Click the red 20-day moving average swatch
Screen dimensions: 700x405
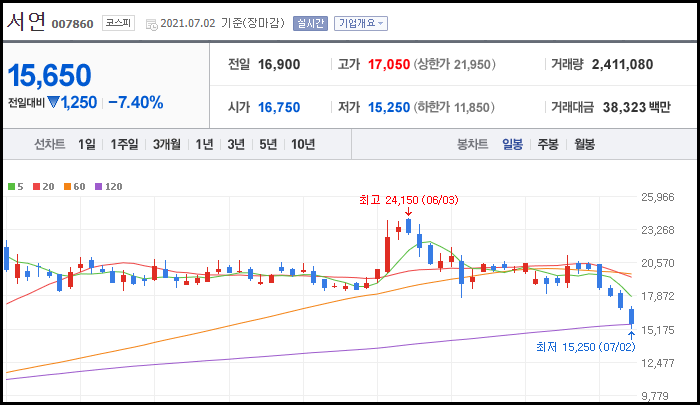tap(37, 187)
